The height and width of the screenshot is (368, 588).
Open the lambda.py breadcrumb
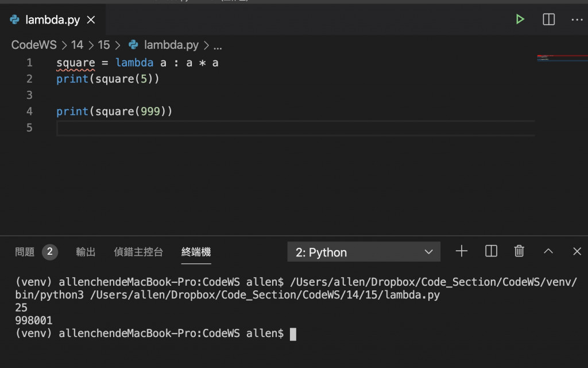[171, 45]
